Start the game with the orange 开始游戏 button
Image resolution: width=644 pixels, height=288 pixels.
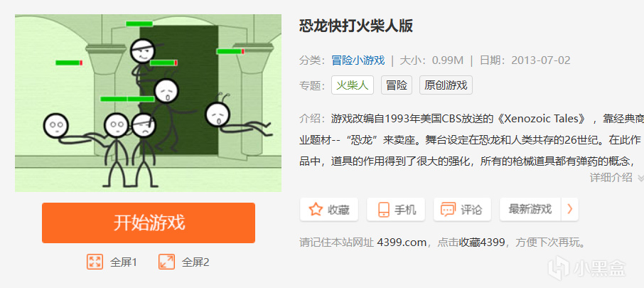149,223
